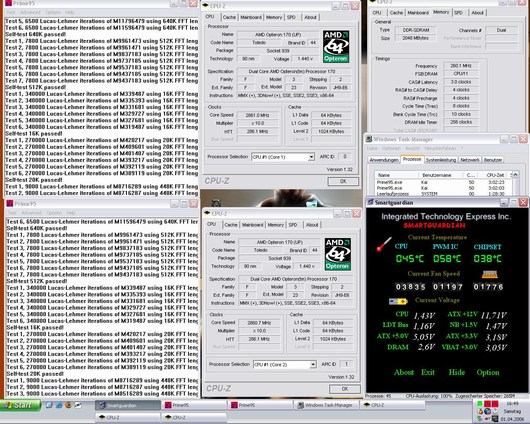Screen dimensions: 530x424
Task: Click Core Speed field in CPU-Z Core 1 window
Action: pos(258,115)
